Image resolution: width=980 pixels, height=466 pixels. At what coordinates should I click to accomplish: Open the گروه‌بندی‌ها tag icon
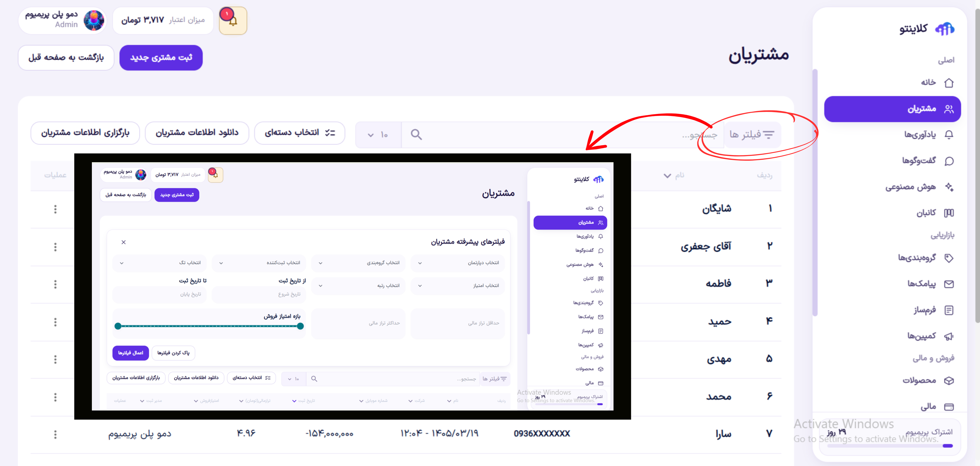949,258
